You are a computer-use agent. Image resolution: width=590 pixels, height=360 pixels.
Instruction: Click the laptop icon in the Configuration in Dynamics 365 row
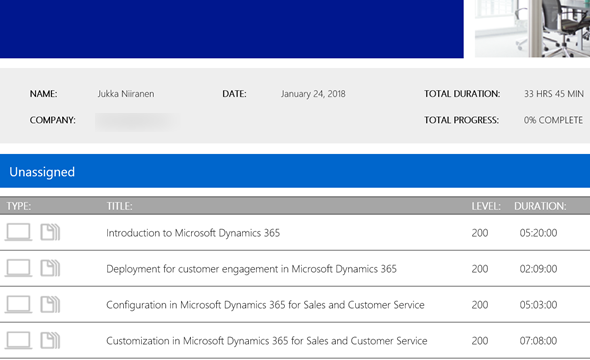coord(18,304)
